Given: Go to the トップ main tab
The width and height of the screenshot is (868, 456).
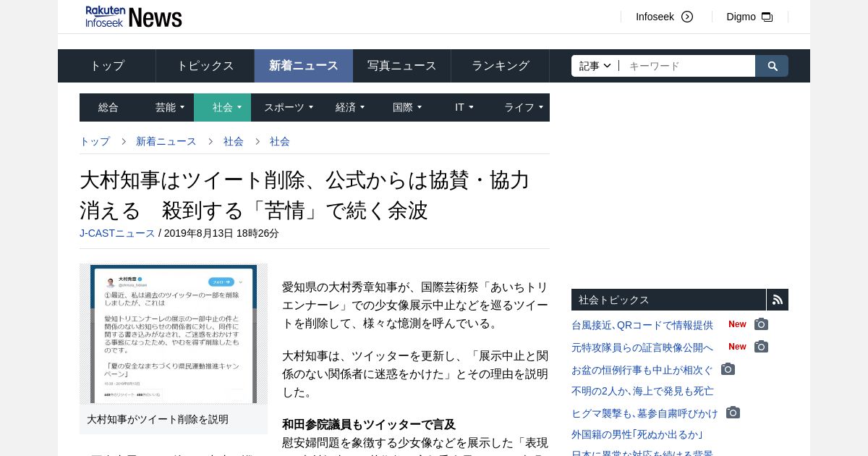Looking at the screenshot, I should coord(107,66).
